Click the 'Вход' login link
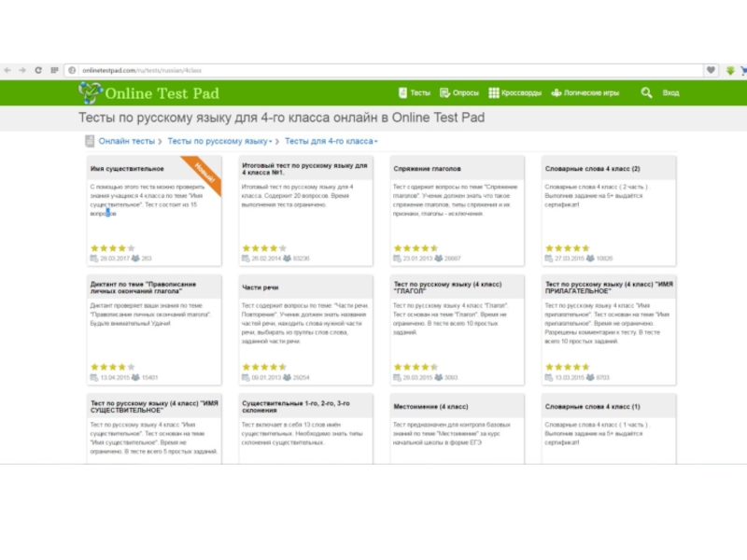Viewport: 747px width, 560px height. tap(670, 93)
